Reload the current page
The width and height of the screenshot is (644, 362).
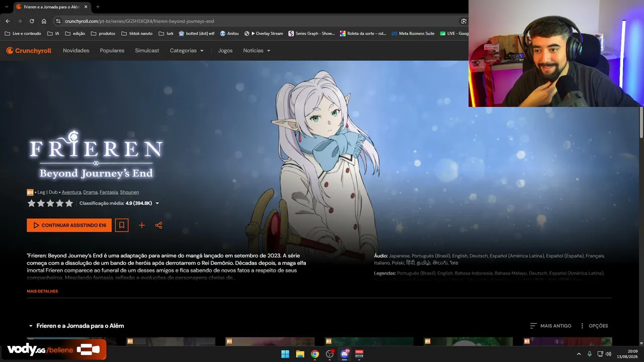click(32, 21)
